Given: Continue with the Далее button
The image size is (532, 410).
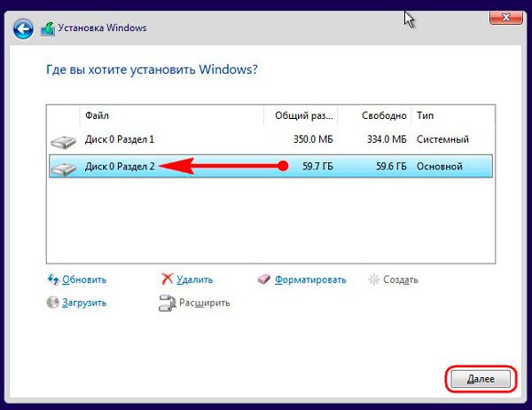Looking at the screenshot, I should coord(481,379).
